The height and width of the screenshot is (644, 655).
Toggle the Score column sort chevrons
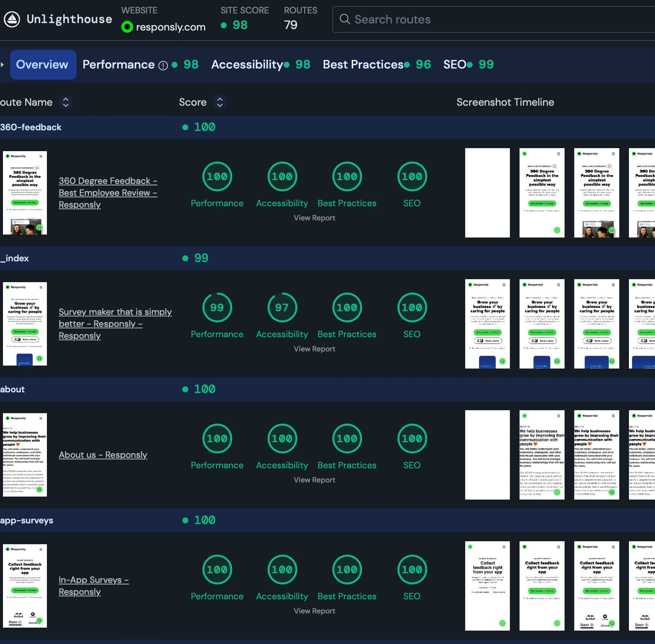point(220,102)
